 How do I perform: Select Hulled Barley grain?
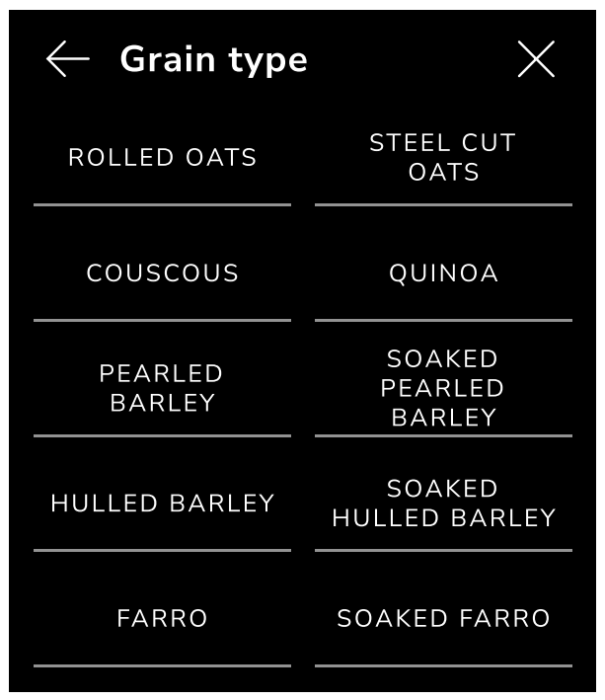pyautogui.click(x=163, y=504)
